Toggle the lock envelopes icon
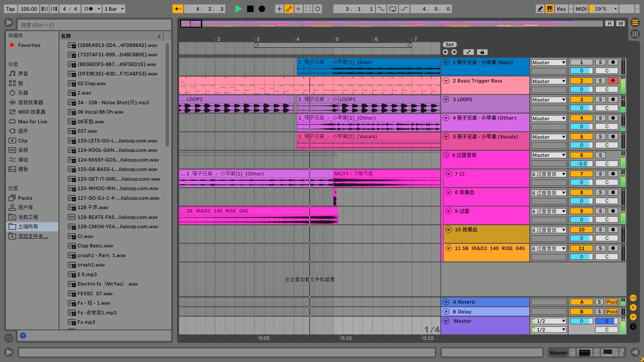The height and width of the screenshot is (362, 644). tap(482, 52)
